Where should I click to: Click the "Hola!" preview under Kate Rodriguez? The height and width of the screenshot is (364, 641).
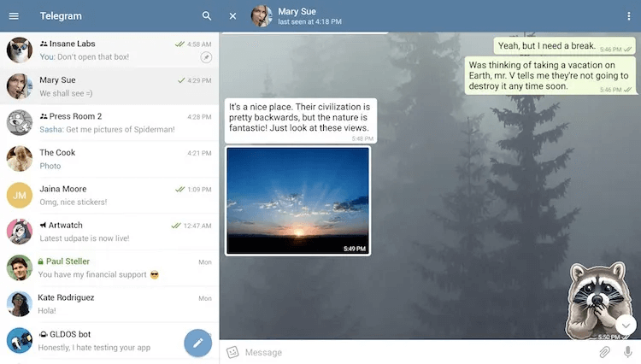(47, 311)
